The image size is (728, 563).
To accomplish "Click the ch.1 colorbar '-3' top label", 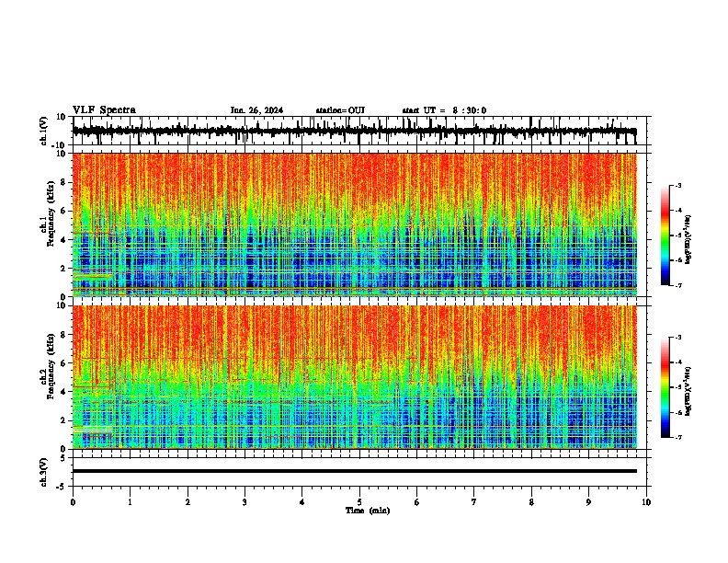I will coord(678,185).
